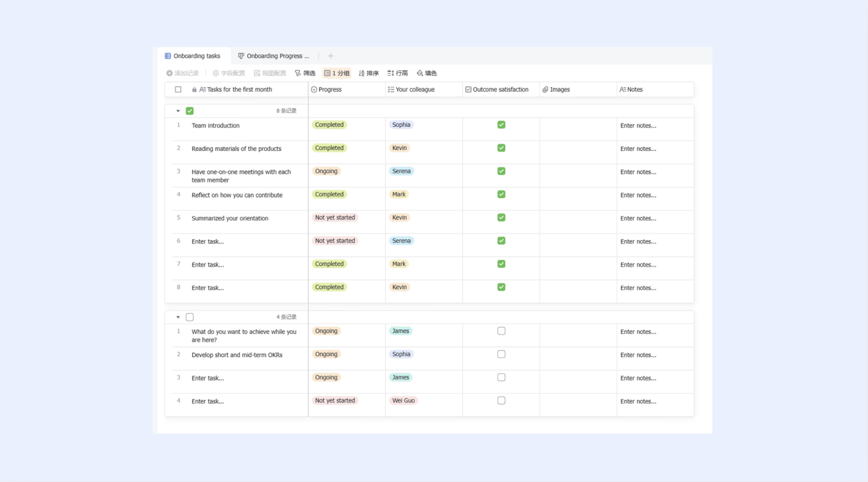Select Kevin tag in Reading materials row
The width and height of the screenshot is (868, 482).
[x=399, y=148]
